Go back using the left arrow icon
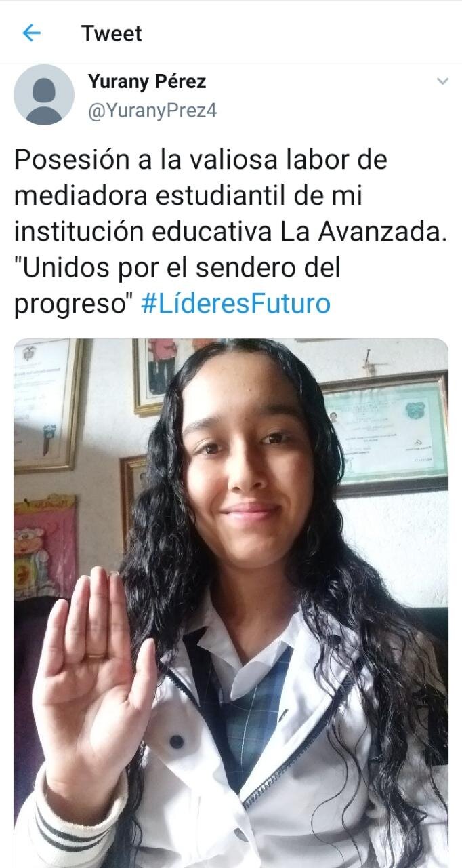Screen dimensions: 462x868 31,33
